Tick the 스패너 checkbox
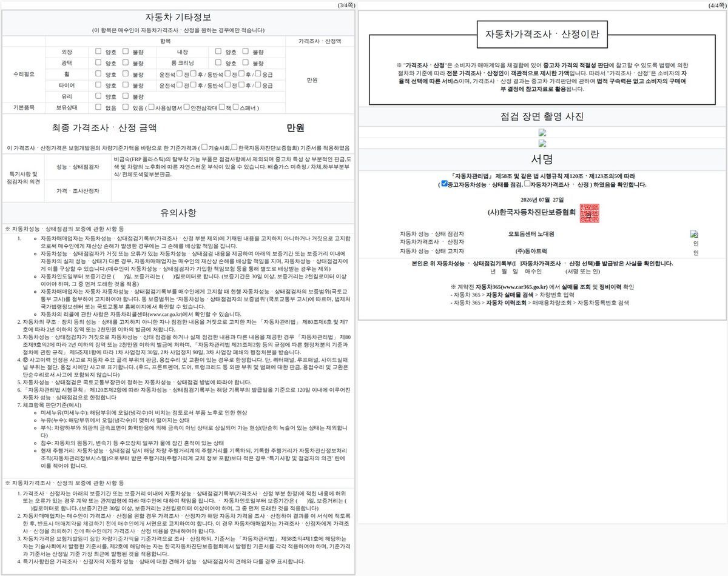This screenshot has height=576, width=728. (x=235, y=107)
